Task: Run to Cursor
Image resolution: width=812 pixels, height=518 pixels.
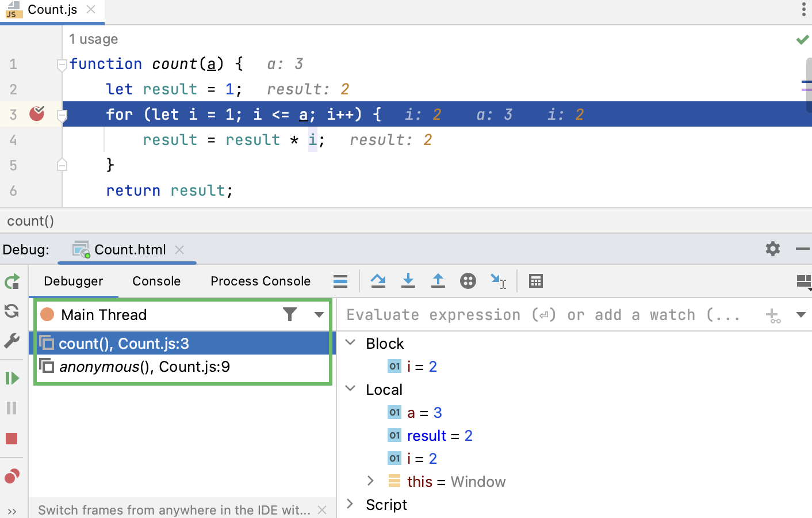Action: pyautogui.click(x=498, y=281)
